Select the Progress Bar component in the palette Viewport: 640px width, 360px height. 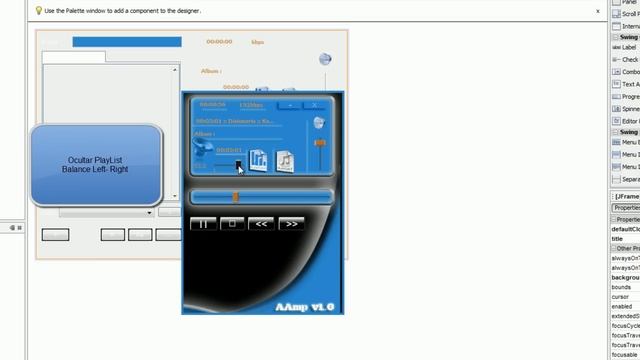625,97
